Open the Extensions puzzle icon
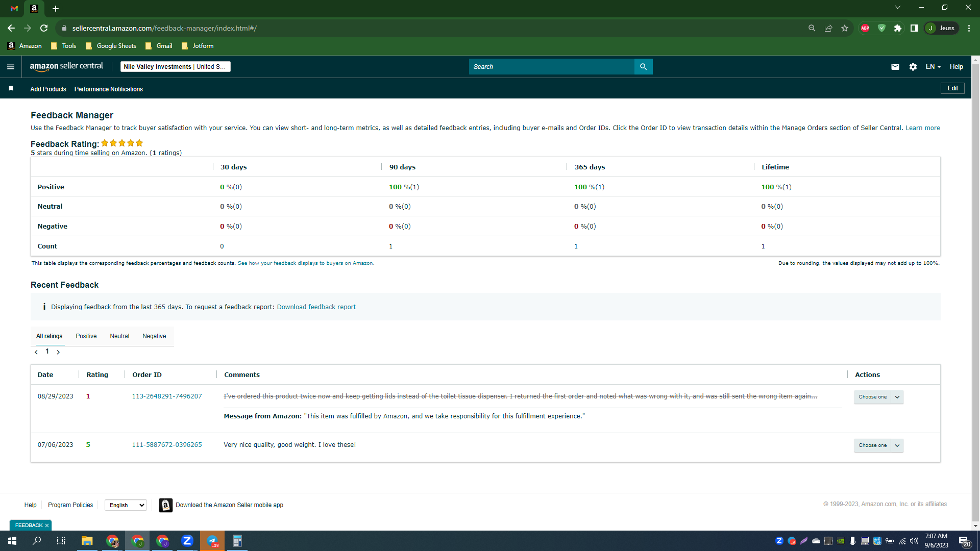The image size is (980, 551). click(x=898, y=28)
